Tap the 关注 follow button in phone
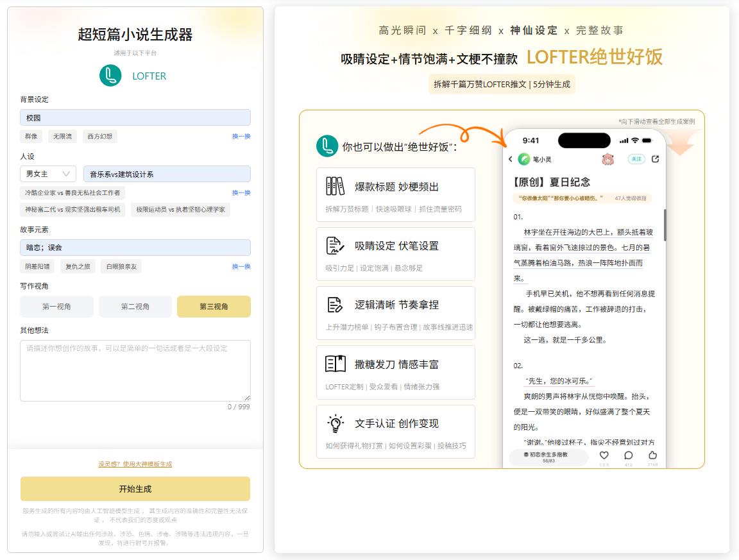739x560 pixels. (x=636, y=159)
